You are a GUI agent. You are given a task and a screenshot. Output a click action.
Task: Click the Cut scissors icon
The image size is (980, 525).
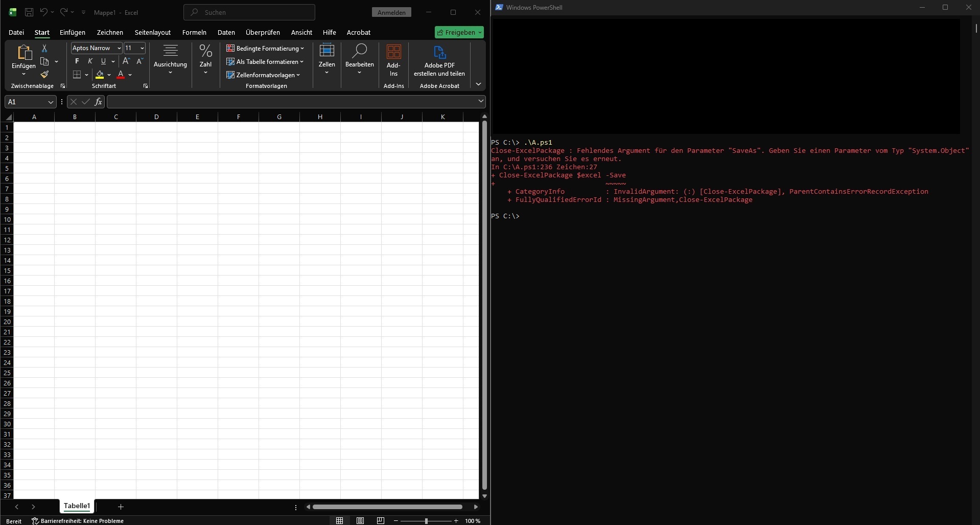[x=44, y=48]
